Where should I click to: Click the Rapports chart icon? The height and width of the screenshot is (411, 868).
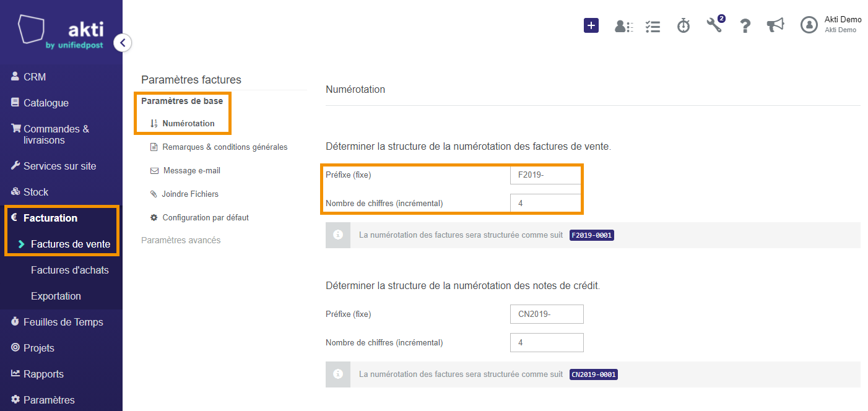tap(15, 373)
